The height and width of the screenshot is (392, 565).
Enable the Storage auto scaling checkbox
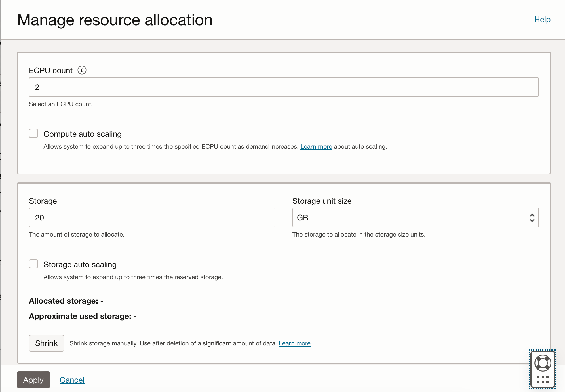(x=33, y=264)
